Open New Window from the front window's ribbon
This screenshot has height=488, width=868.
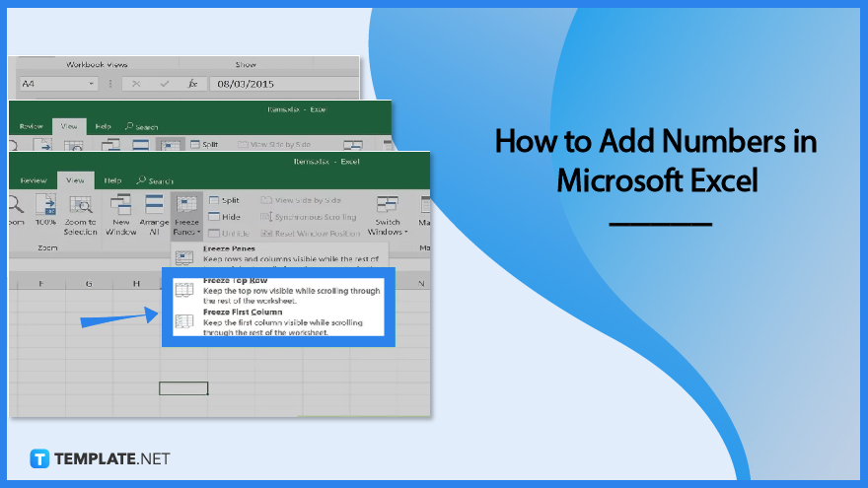pyautogui.click(x=120, y=215)
